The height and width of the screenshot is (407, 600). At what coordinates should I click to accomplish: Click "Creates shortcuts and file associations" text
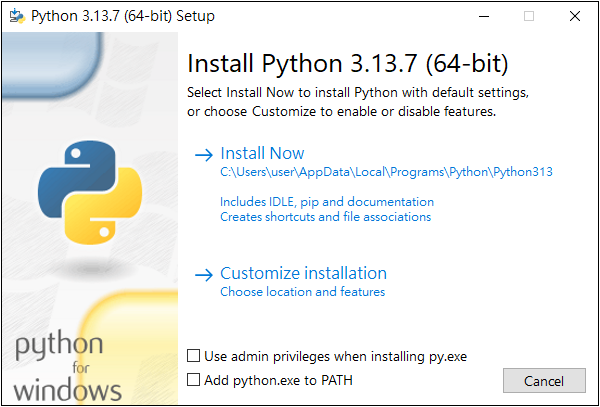click(325, 216)
